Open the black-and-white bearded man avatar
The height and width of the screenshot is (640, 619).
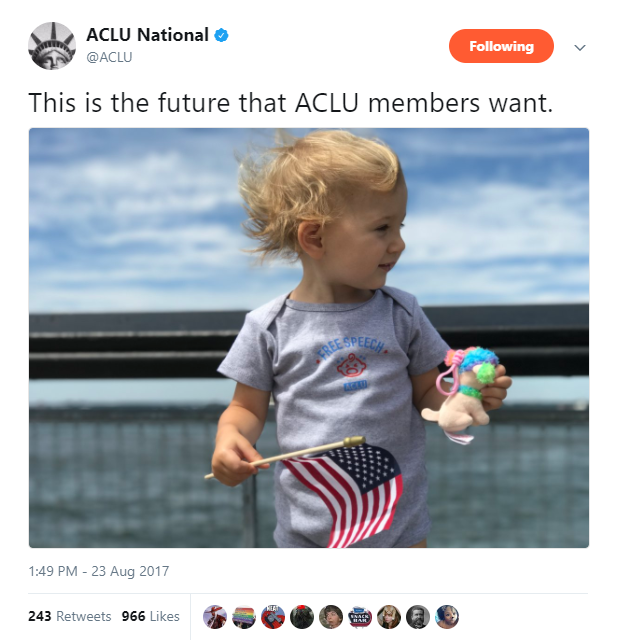(418, 617)
